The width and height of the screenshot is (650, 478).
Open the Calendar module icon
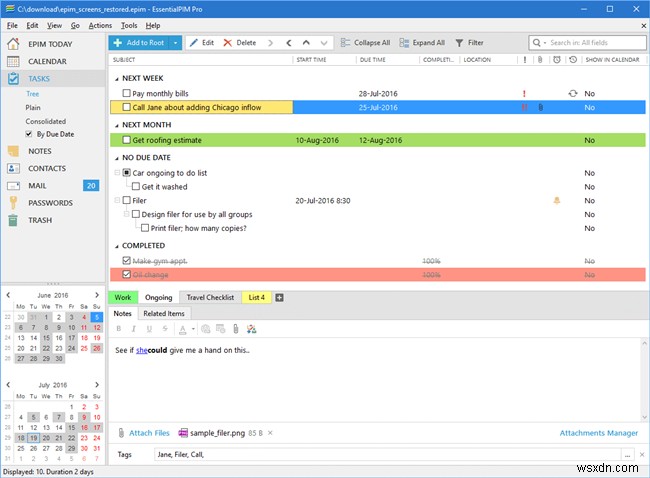tap(13, 61)
